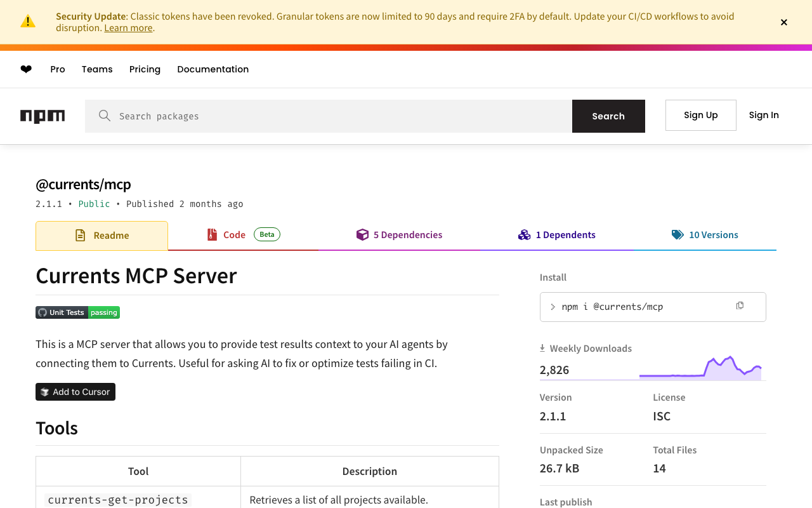Click the warning triangle icon in banner
Viewport: 812px width, 508px height.
pyautogui.click(x=28, y=22)
